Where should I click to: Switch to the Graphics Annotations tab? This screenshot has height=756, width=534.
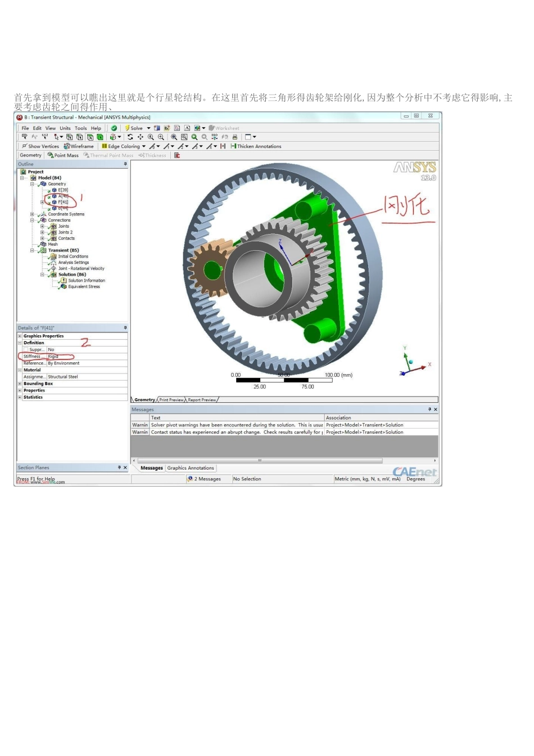191,468
